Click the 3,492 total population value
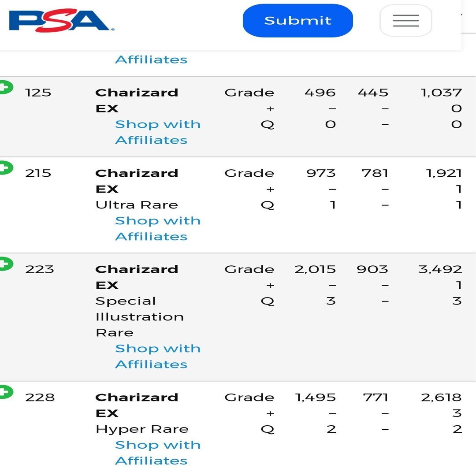The image size is (476, 476). coord(440,269)
